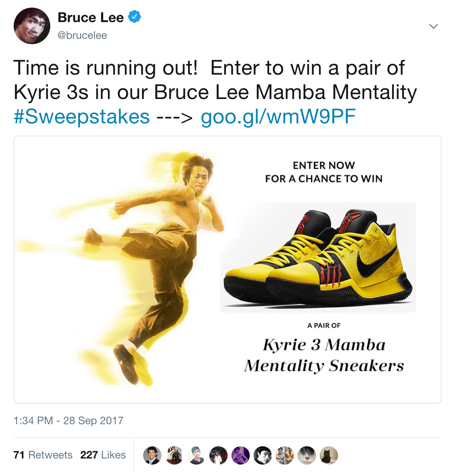Open the Kyrie 3 sneakers photo

[x=318, y=257]
